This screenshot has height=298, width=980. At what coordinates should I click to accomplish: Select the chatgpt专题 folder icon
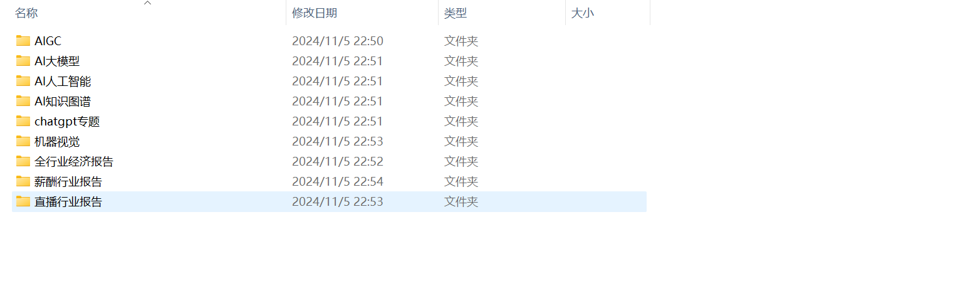[x=23, y=121]
